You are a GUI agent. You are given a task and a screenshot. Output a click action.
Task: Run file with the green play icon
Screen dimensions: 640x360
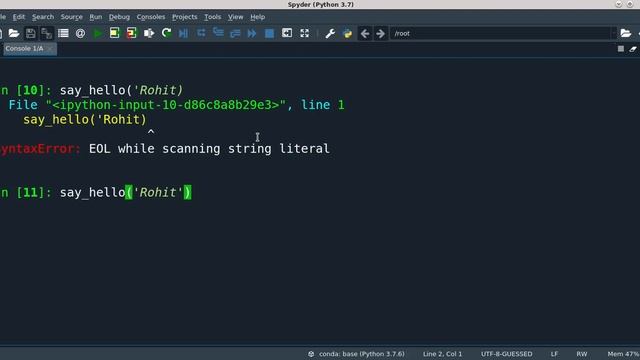tap(98, 33)
